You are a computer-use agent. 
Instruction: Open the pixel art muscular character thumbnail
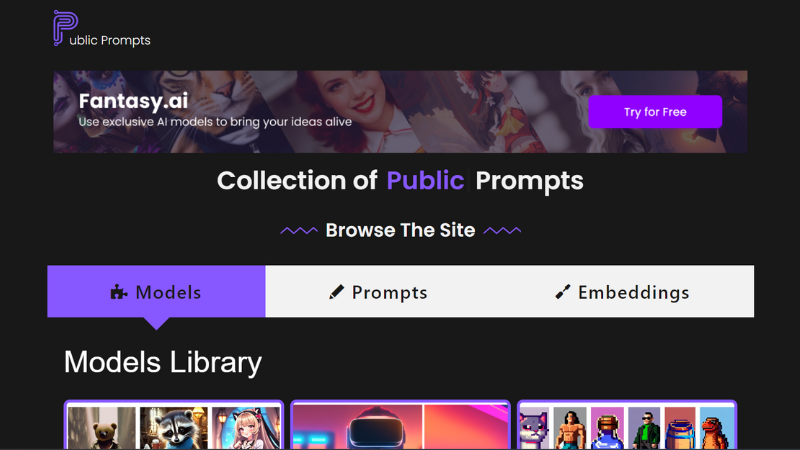click(570, 428)
